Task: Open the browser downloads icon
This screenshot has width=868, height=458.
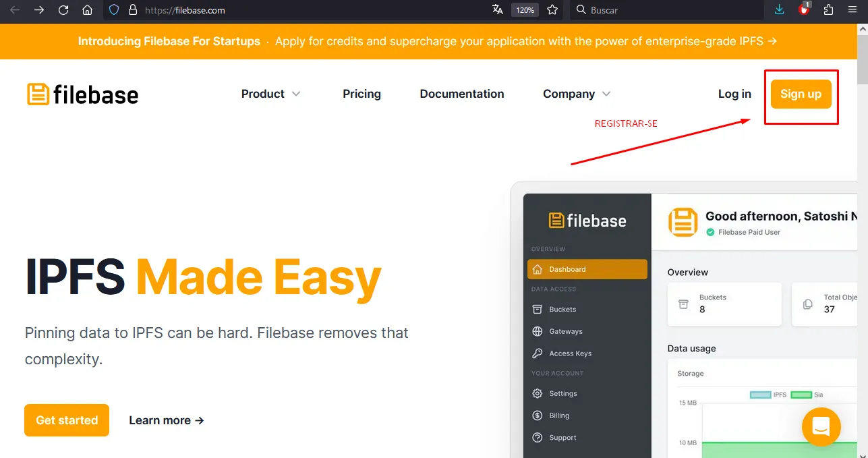Action: (x=780, y=10)
